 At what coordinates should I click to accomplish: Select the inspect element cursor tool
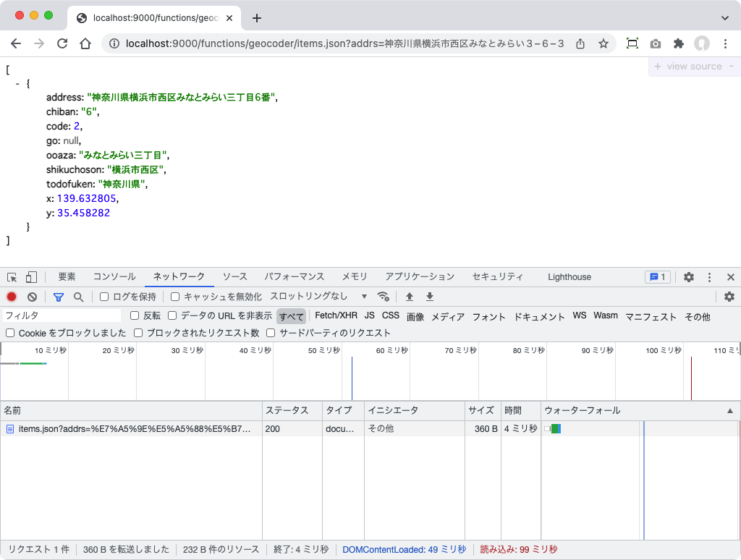click(x=12, y=276)
